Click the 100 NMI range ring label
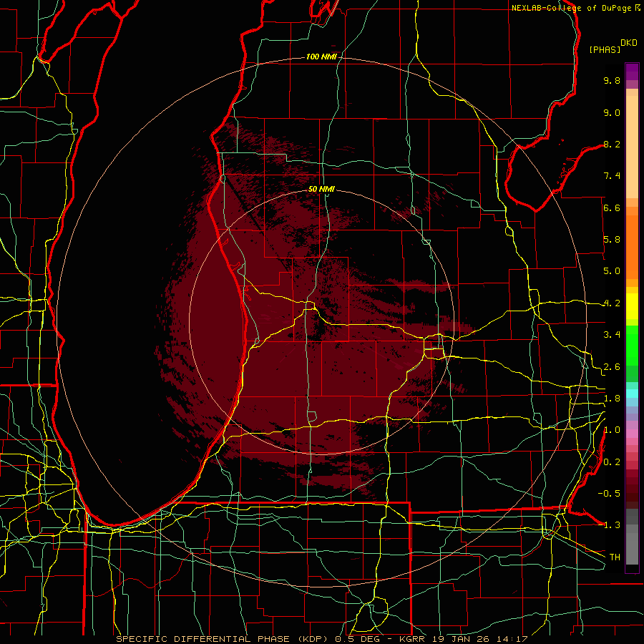This screenshot has height=644, width=644. (321, 57)
